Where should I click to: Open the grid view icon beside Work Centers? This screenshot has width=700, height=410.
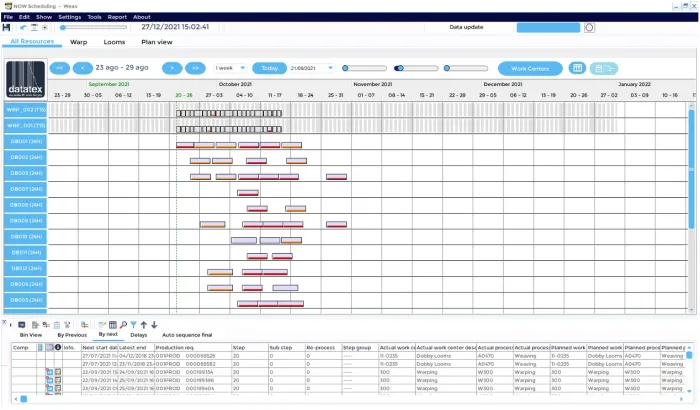click(577, 68)
